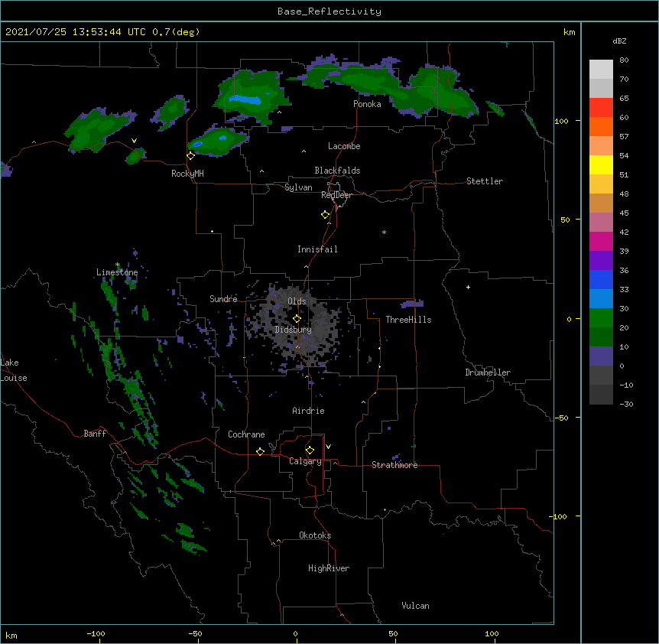Select the Sundre city label
Viewport: 659px width, 644px height.
pos(223,299)
